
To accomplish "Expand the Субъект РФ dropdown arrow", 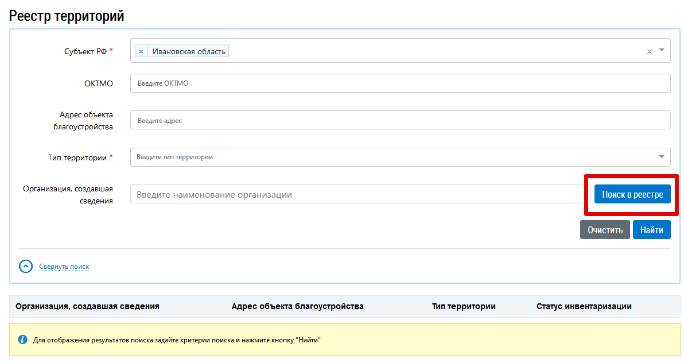I will [661, 50].
